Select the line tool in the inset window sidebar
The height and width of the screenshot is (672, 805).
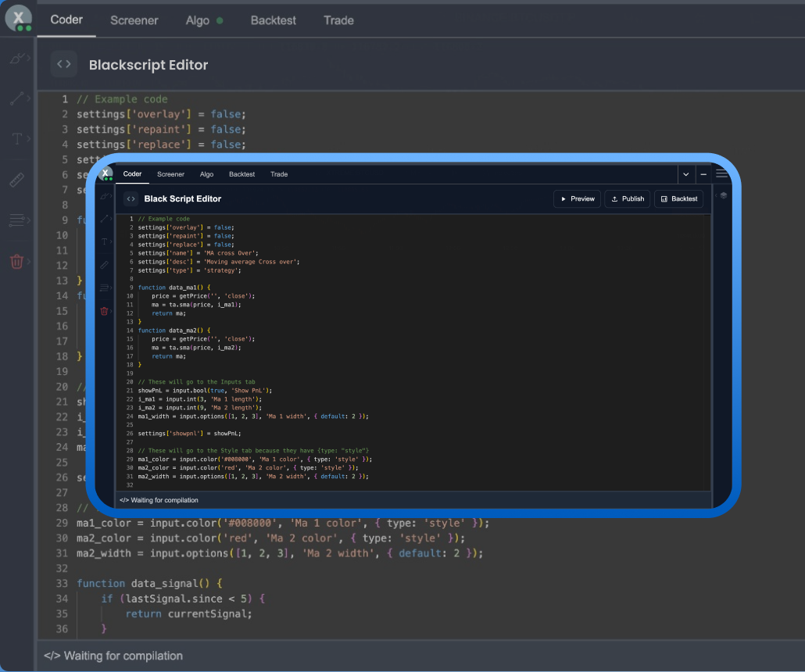pyautogui.click(x=104, y=219)
